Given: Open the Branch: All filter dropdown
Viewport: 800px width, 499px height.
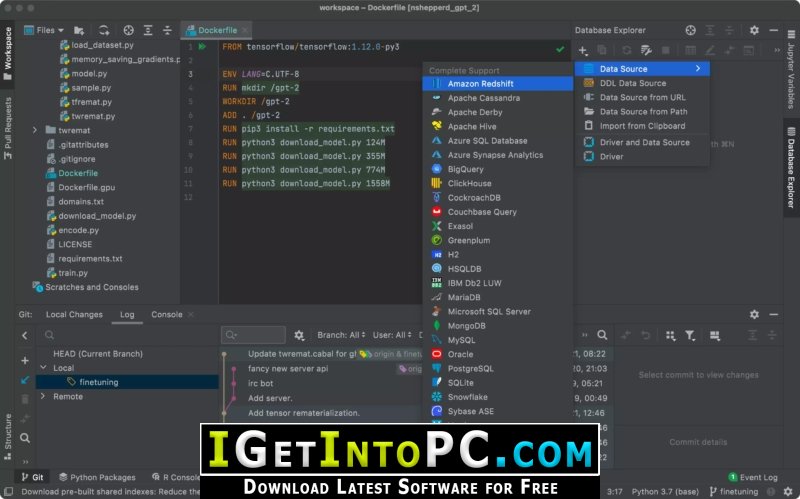Looking at the screenshot, I should (x=341, y=335).
